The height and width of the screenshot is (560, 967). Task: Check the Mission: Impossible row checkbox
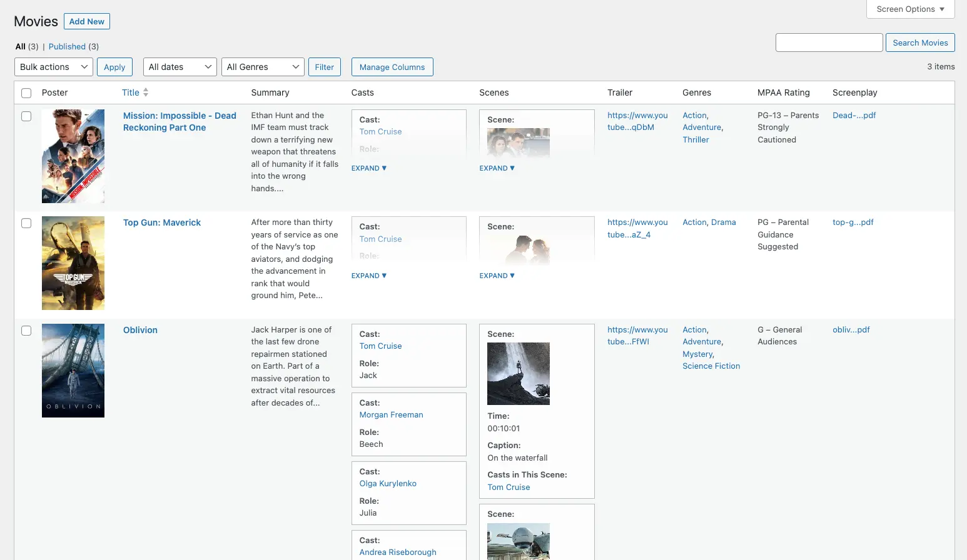click(26, 116)
